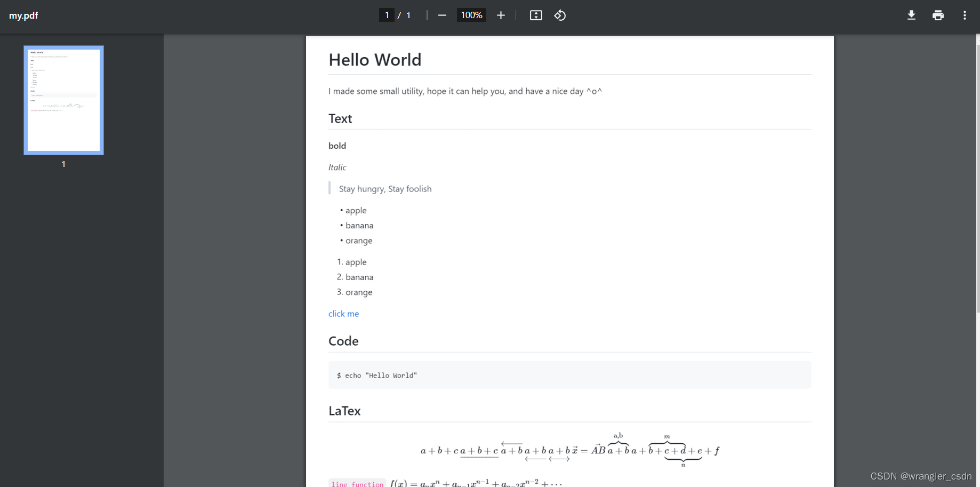The image size is (980, 487).
Task: Rotate the page counterclockwise
Action: tap(560, 15)
